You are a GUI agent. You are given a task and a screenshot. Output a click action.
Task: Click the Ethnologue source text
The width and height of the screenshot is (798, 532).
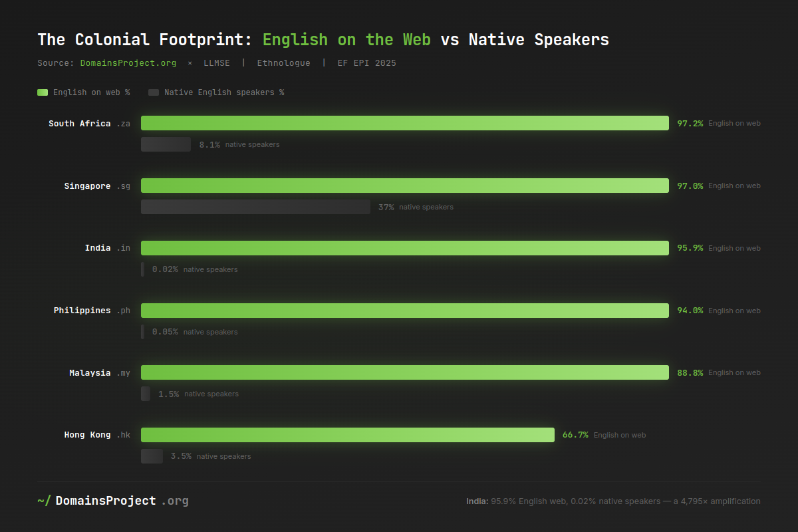[x=283, y=63]
